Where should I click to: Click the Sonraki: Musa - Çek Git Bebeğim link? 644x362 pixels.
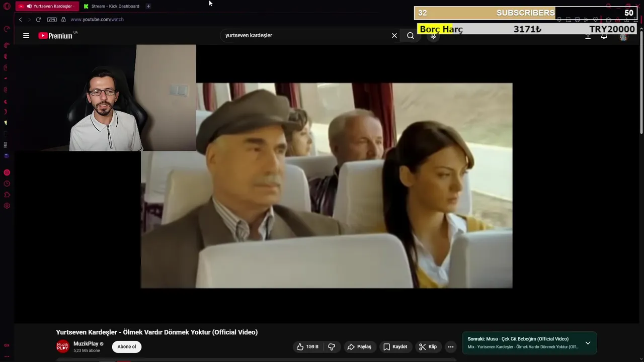tap(518, 339)
